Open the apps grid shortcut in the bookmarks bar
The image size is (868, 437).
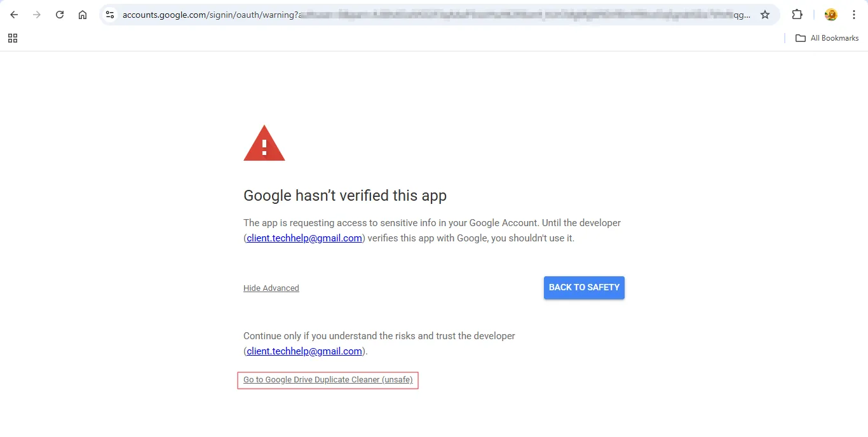pyautogui.click(x=13, y=38)
